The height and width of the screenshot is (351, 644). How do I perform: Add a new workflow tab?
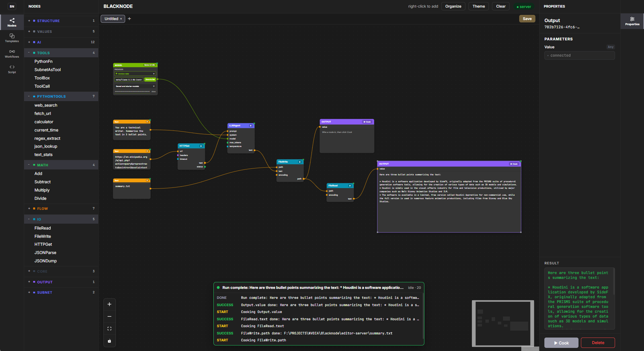[x=129, y=19]
